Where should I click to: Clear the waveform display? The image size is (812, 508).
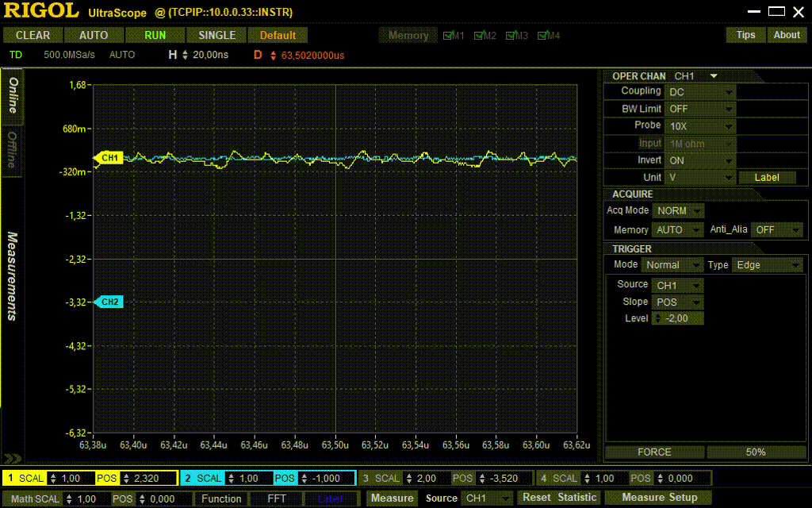(32, 35)
